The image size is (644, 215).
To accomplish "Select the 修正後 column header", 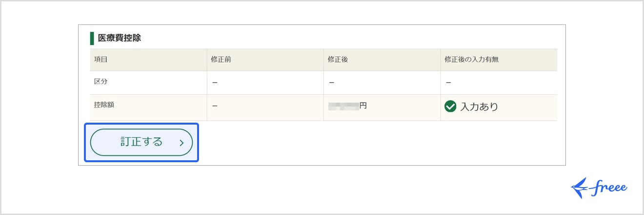I will 338,60.
